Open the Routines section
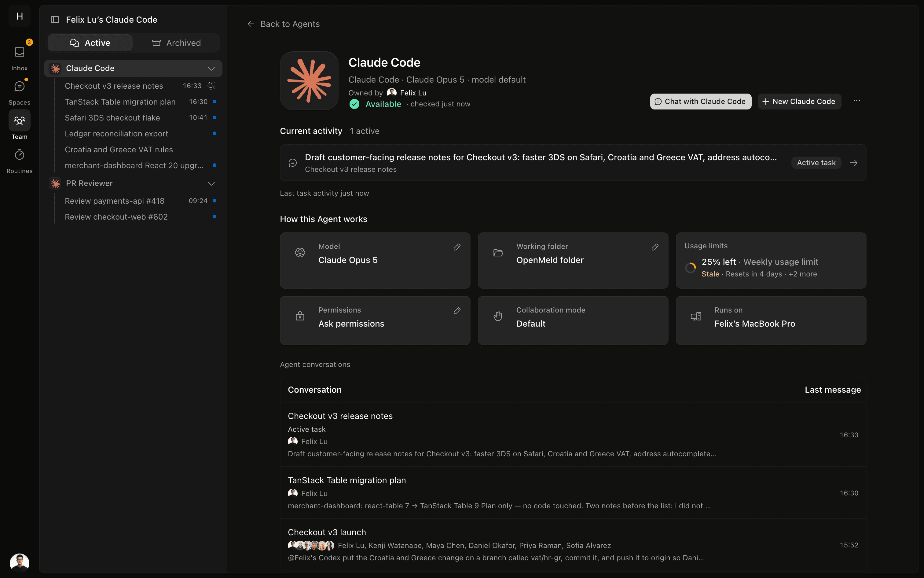The width and height of the screenshot is (924, 578). tap(20, 161)
